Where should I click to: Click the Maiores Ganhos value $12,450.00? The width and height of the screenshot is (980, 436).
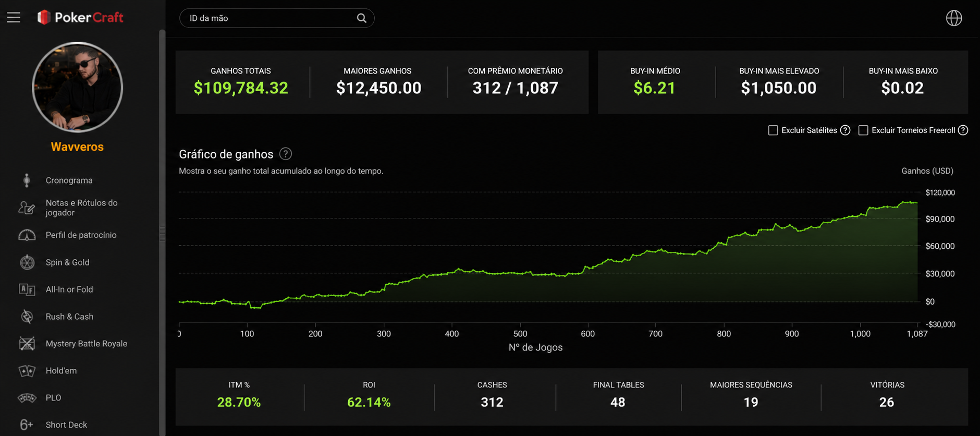click(378, 88)
